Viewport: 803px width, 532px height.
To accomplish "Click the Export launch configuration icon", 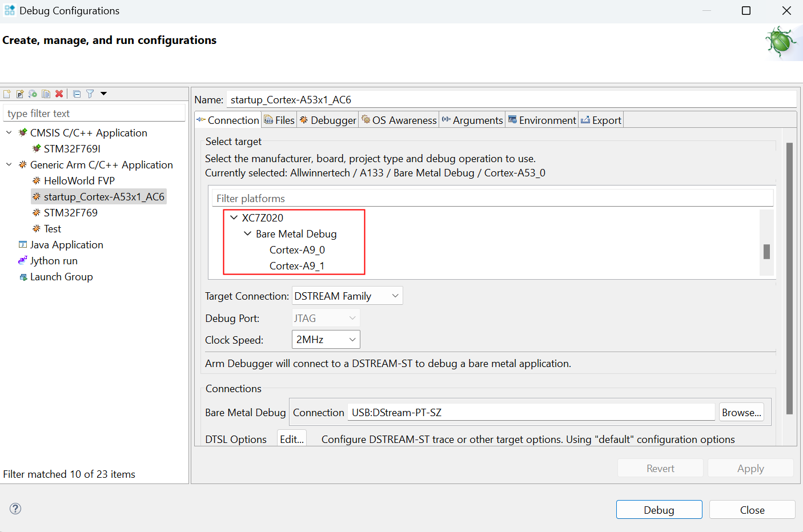I will coord(33,94).
